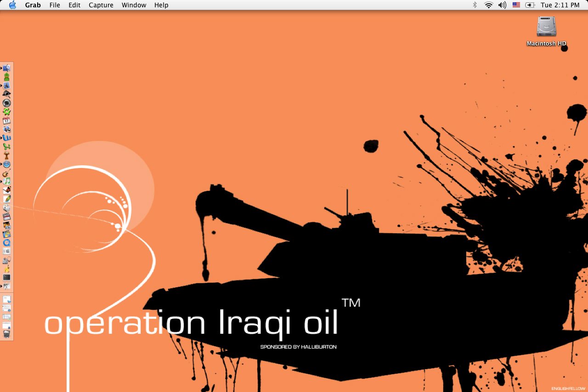Launch Disk Utility stethoscope icon
Image resolution: width=588 pixels, height=392 pixels.
coord(6,260)
